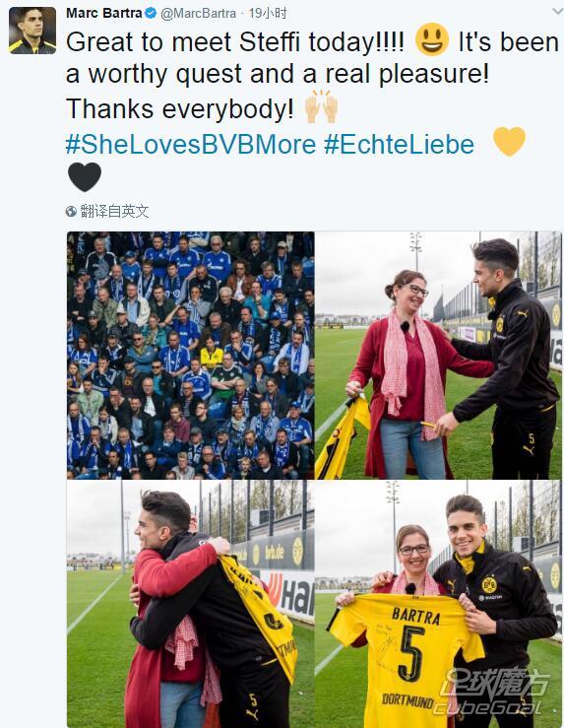Image resolution: width=564 pixels, height=728 pixels.
Task: Open the @MarcBartra handle link
Action: [x=198, y=14]
